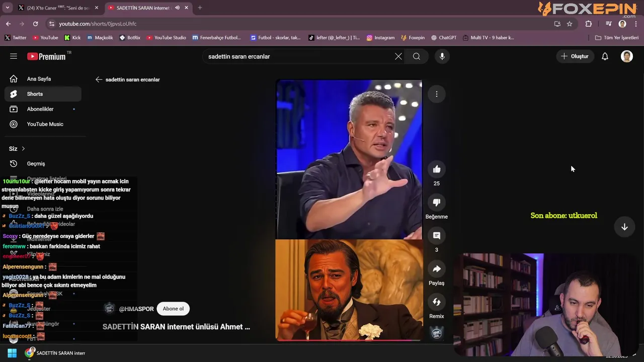
Task: Click the Oluştur create button
Action: click(575, 56)
